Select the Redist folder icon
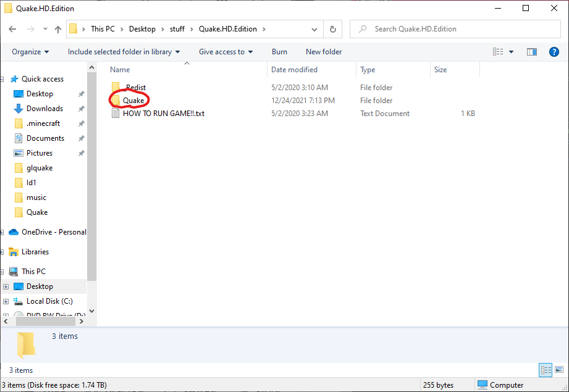 (116, 87)
